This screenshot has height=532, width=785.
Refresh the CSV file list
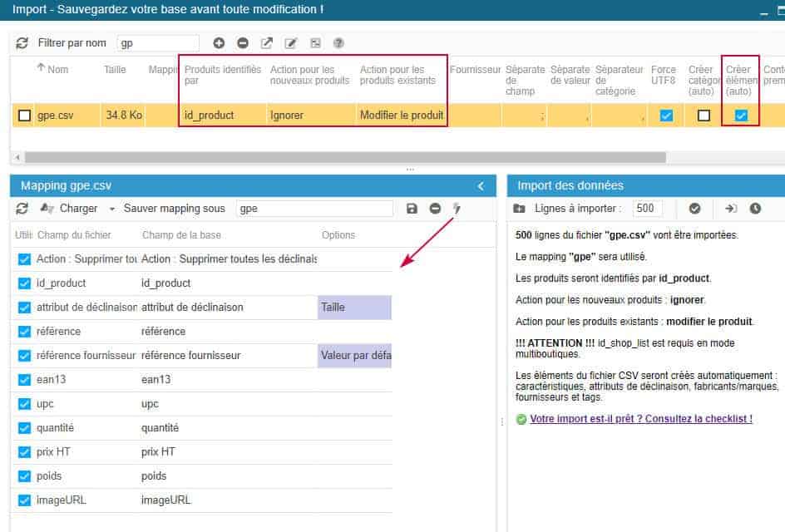[22, 43]
